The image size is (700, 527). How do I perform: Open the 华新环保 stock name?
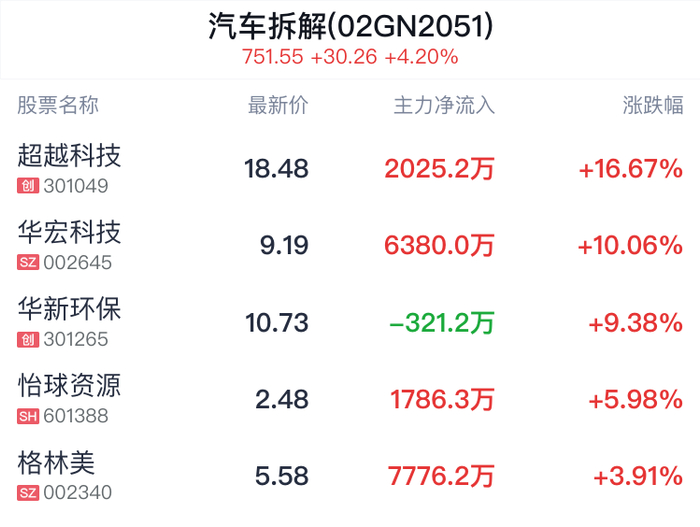pyautogui.click(x=70, y=310)
